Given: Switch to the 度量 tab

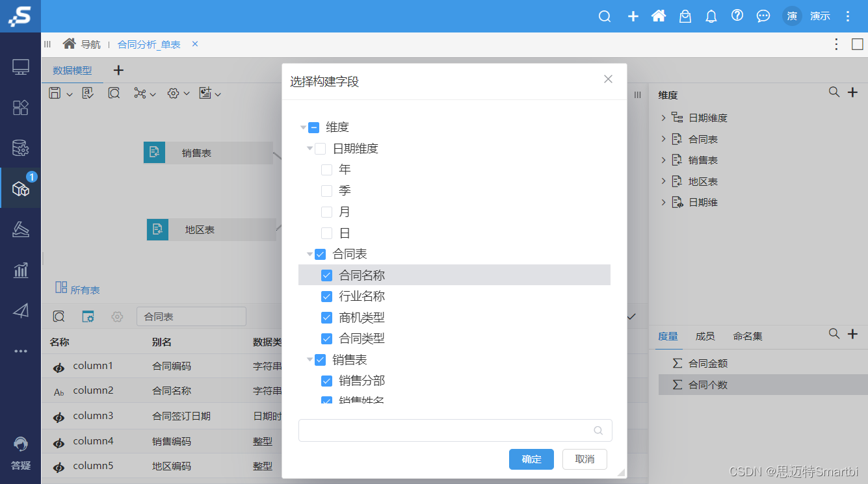Looking at the screenshot, I should (668, 336).
